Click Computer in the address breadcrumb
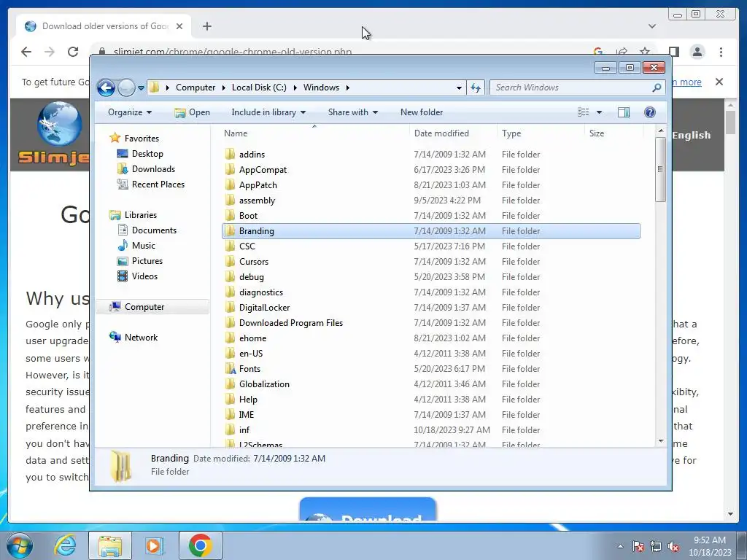The height and width of the screenshot is (560, 747). tap(196, 87)
